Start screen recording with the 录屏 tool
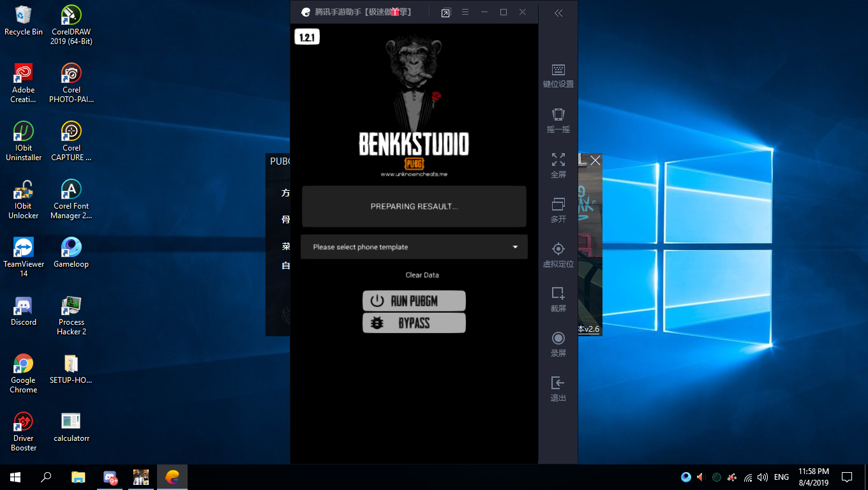868x490 pixels. [x=558, y=343]
